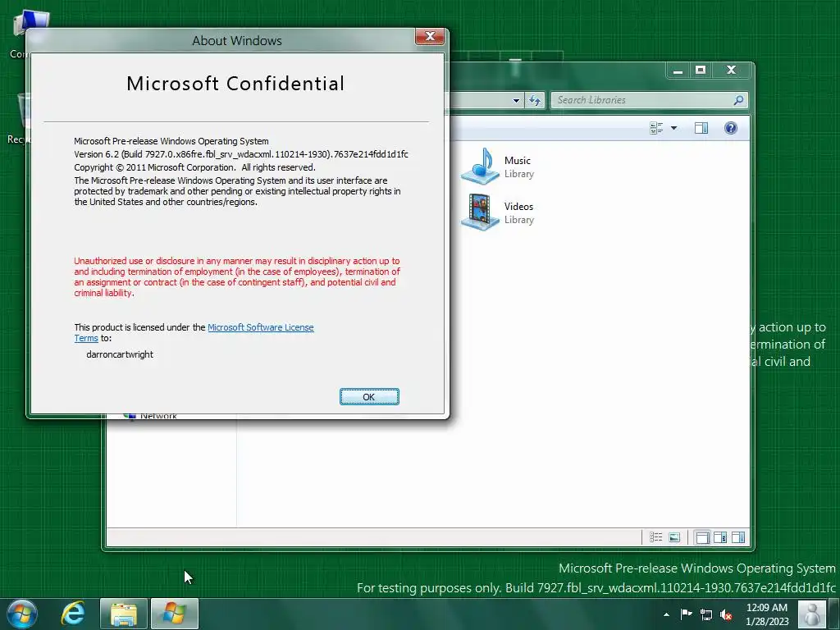The width and height of the screenshot is (840, 630).
Task: Close the About Windows dialog
Action: click(x=430, y=36)
